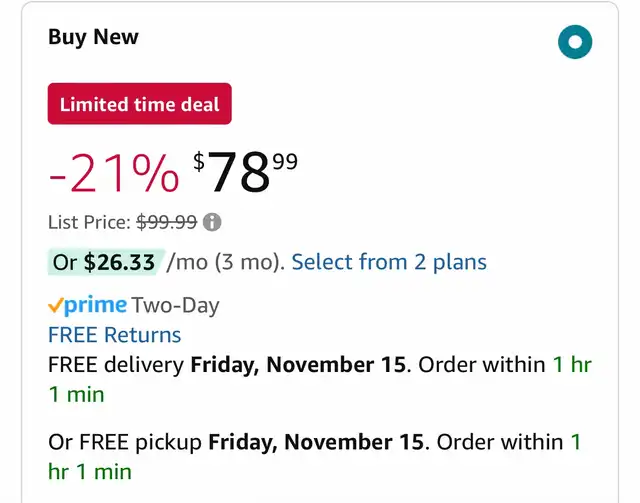Viewport: 640px width, 503px height.
Task: Click the orange Prime checkmark icon
Action: point(56,305)
